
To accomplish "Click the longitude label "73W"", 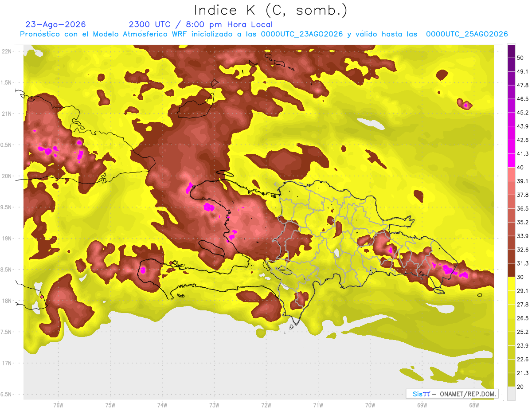I will (x=214, y=405).
